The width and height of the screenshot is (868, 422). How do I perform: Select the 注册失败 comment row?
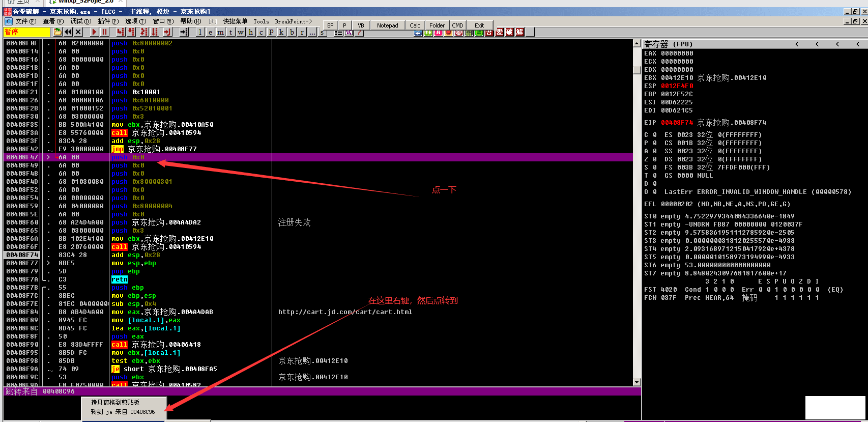pos(294,222)
